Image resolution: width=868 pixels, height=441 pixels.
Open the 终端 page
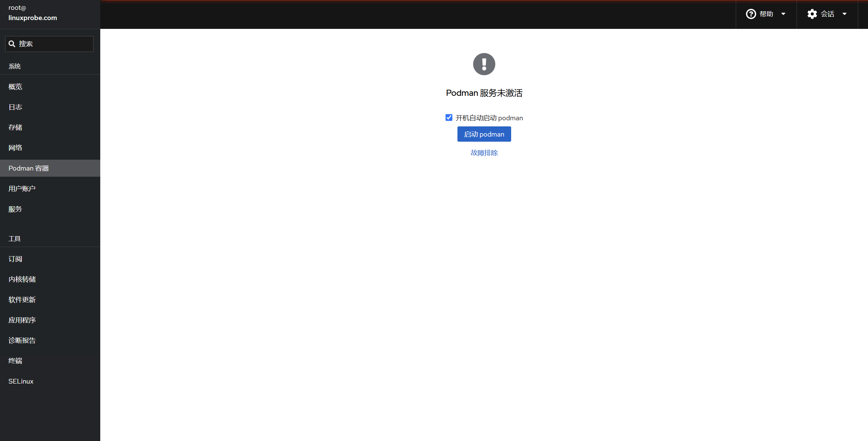point(15,361)
